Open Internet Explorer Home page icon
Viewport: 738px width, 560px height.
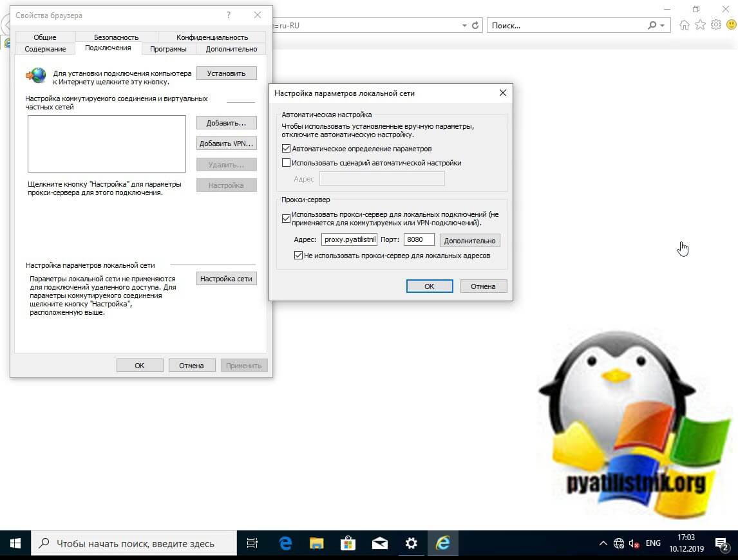(x=684, y=25)
